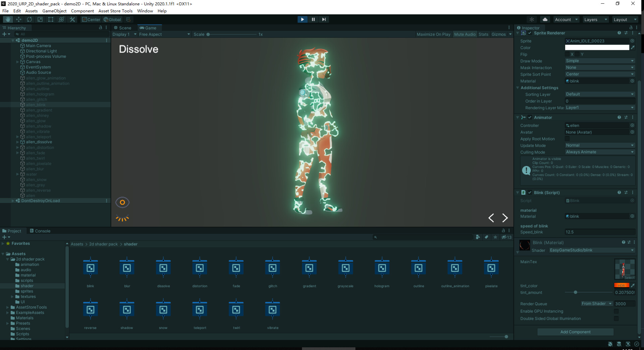The width and height of the screenshot is (644, 350).
Task: Open the Custom Editor Tools icon
Action: (x=72, y=19)
